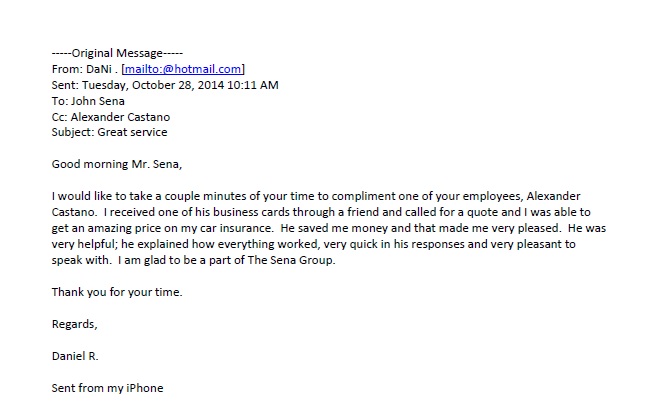This screenshot has height=413, width=662.
Task: Click the recipient name John Sena
Action: point(98,101)
